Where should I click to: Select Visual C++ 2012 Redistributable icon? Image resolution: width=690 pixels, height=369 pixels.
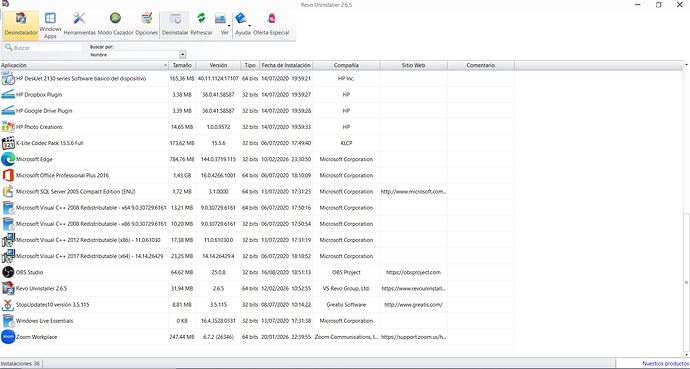[8, 240]
